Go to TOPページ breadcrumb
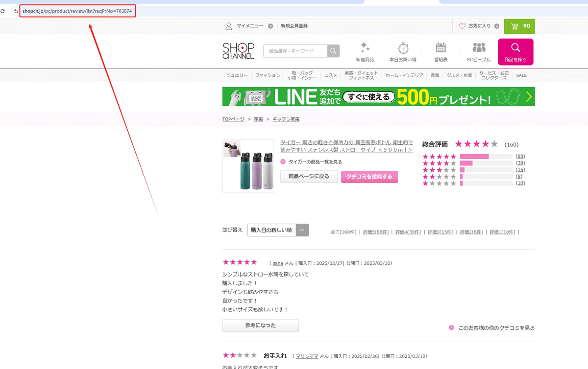The width and height of the screenshot is (588, 369). (233, 119)
